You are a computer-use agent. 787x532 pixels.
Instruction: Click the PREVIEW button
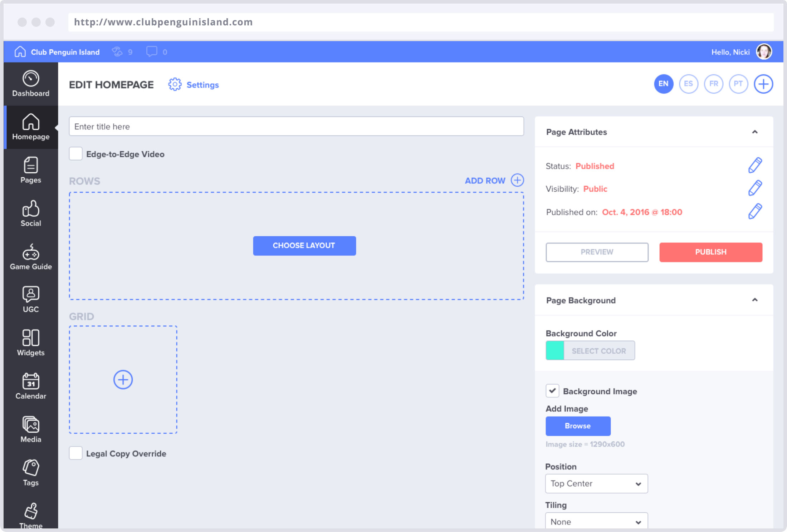597,252
